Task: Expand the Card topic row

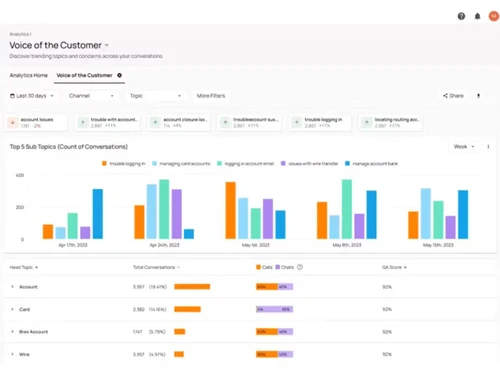Action: point(12,309)
